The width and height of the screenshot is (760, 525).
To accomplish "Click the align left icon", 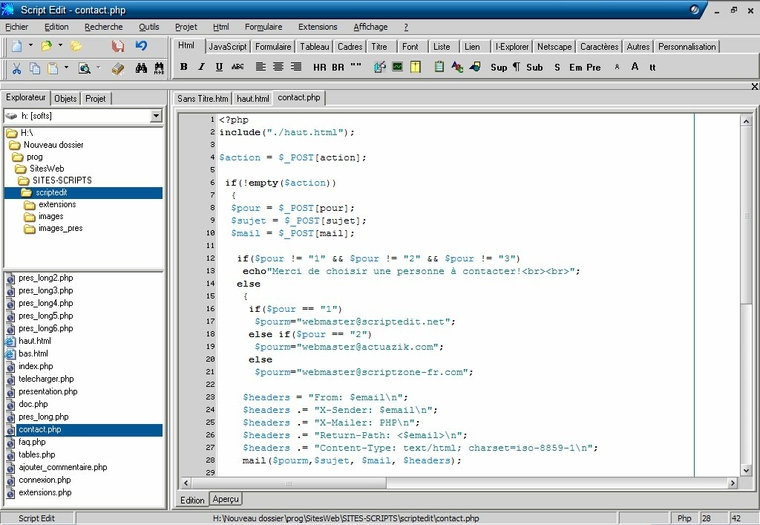I will click(x=261, y=67).
